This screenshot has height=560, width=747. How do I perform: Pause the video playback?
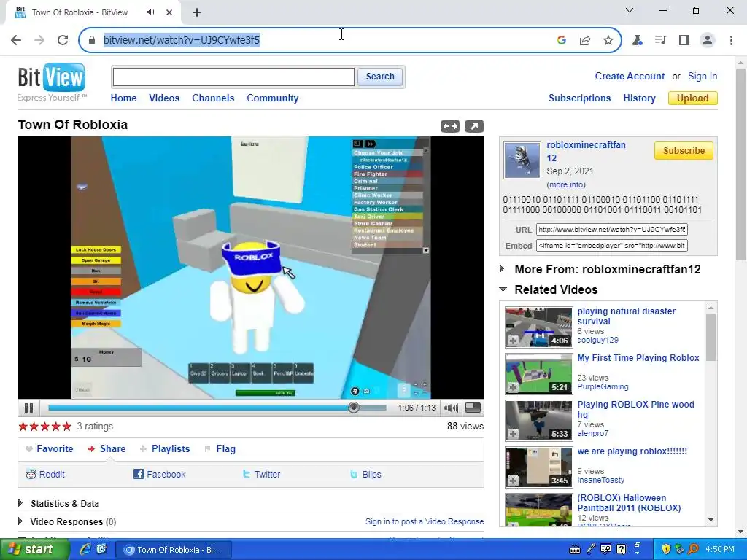28,408
